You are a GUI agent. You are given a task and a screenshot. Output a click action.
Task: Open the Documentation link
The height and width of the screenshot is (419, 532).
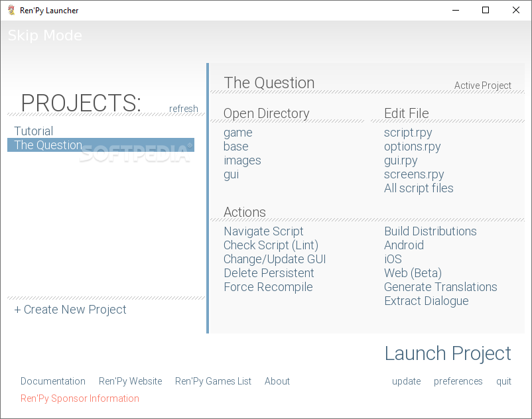click(x=53, y=381)
